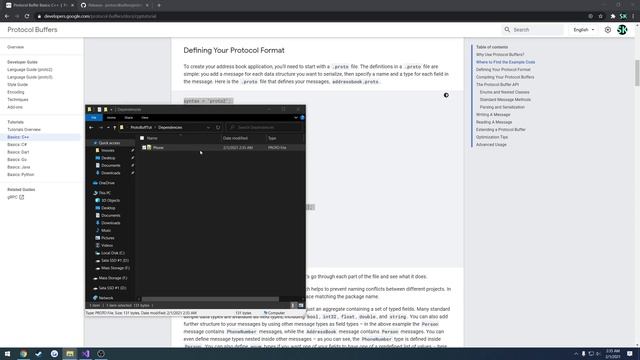
Task: Focus the docs Search box
Action: (x=532, y=30)
